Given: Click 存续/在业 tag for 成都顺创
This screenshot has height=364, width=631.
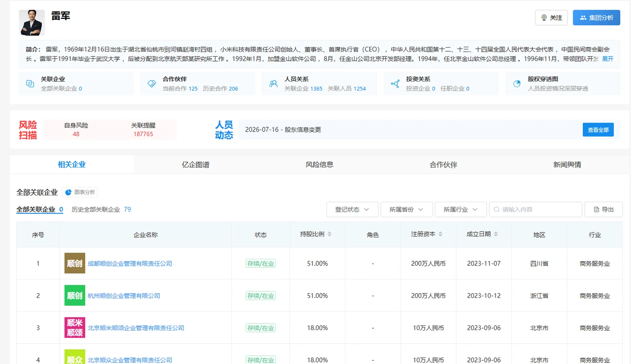Looking at the screenshot, I should (x=260, y=264).
